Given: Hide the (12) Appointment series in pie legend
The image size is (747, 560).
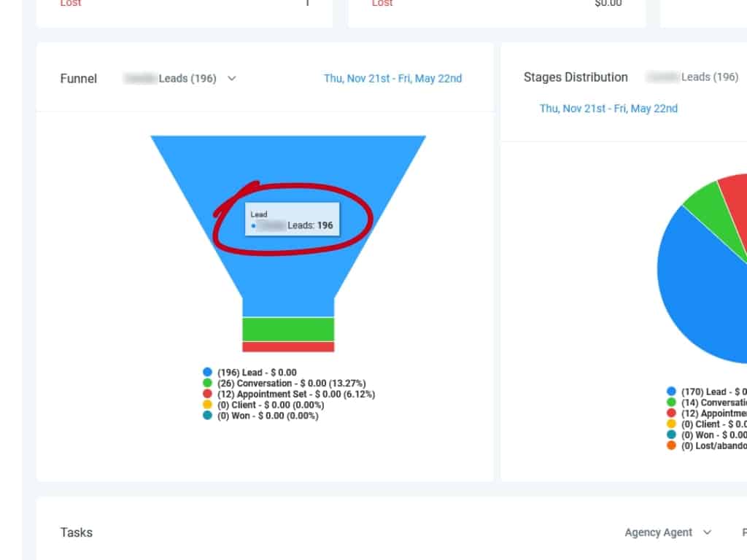Looking at the screenshot, I should [671, 413].
